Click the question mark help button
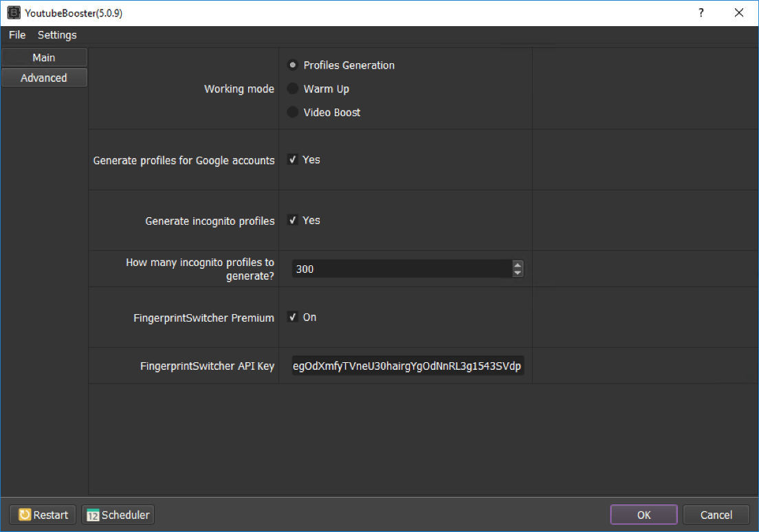This screenshot has width=759, height=532. [701, 13]
